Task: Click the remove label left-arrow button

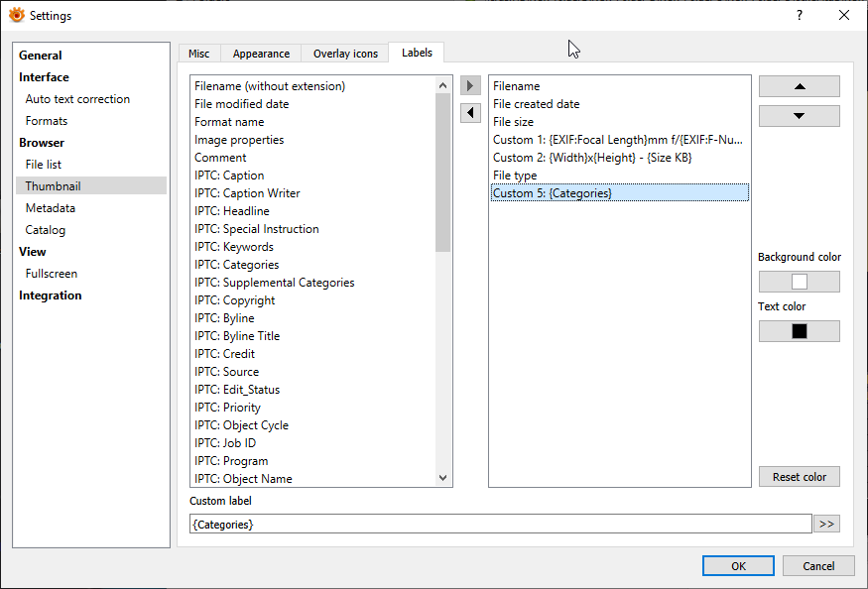Action: pos(471,113)
